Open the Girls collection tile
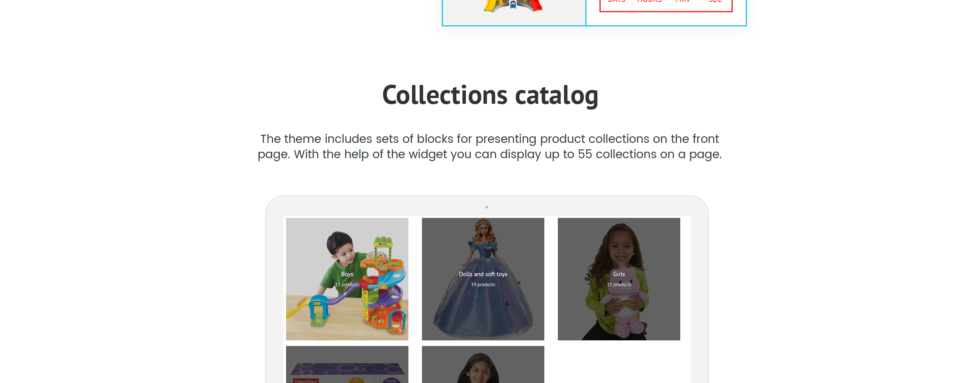The height and width of the screenshot is (383, 980). click(x=619, y=279)
